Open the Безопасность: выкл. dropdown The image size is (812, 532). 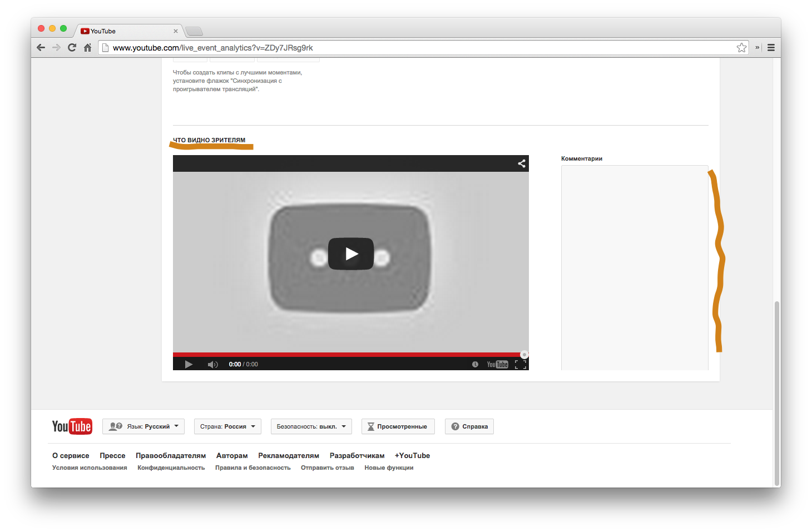(x=311, y=426)
